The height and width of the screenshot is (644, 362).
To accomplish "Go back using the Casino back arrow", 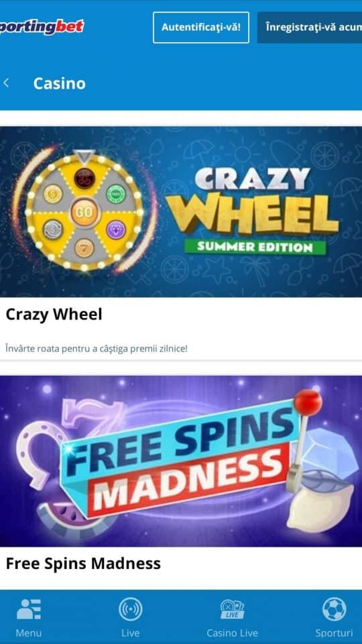I will pyautogui.click(x=6, y=83).
